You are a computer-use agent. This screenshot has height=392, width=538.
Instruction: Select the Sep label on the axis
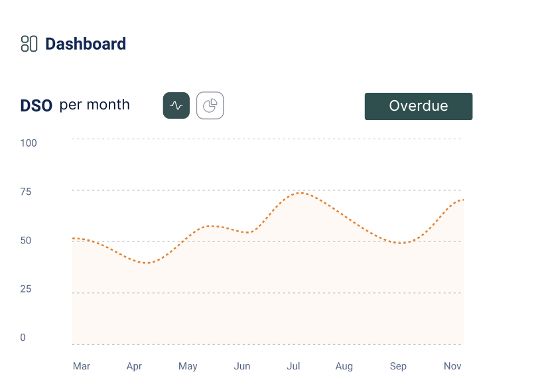point(398,366)
